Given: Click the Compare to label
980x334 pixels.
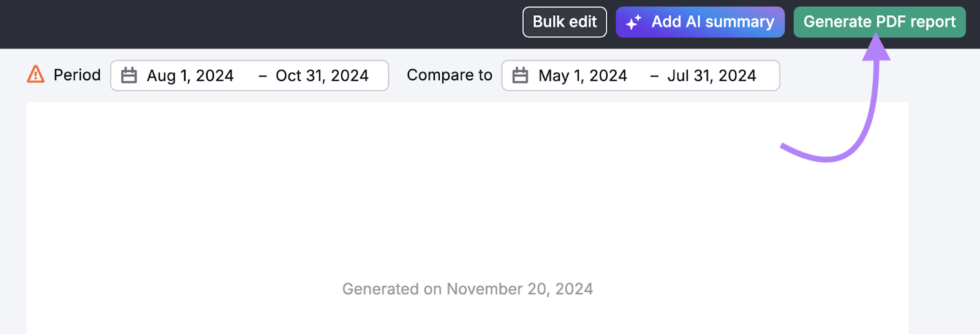Looking at the screenshot, I should (450, 75).
